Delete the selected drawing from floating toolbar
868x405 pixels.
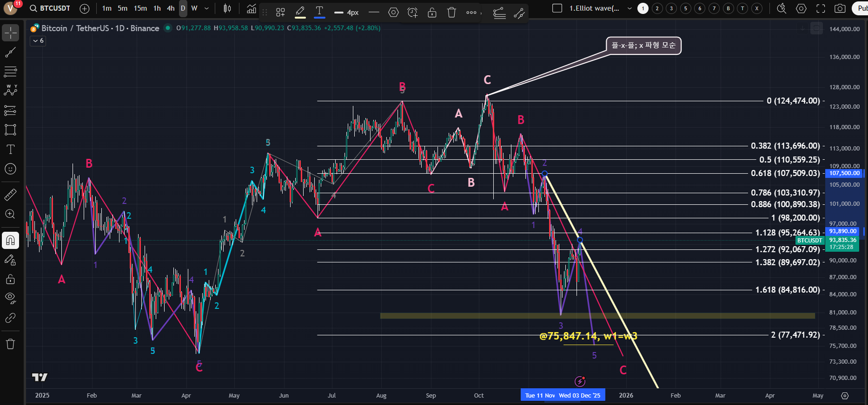(451, 13)
